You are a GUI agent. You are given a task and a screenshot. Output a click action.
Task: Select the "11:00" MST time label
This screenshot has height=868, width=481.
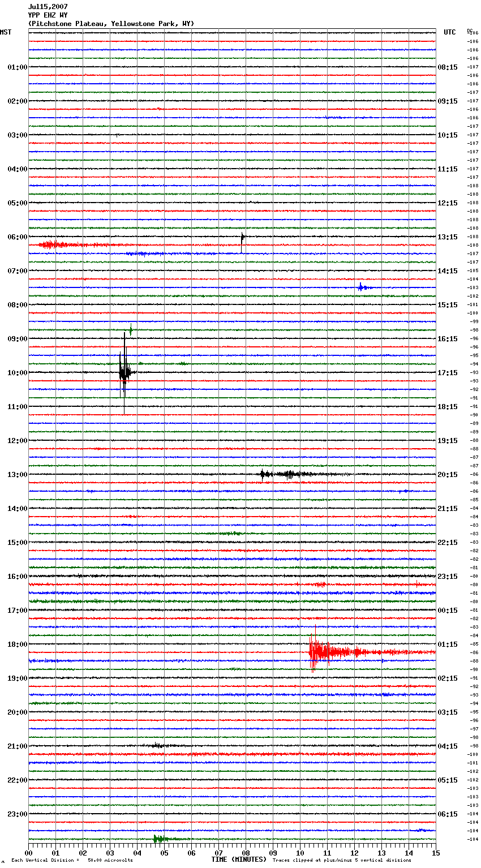point(18,407)
